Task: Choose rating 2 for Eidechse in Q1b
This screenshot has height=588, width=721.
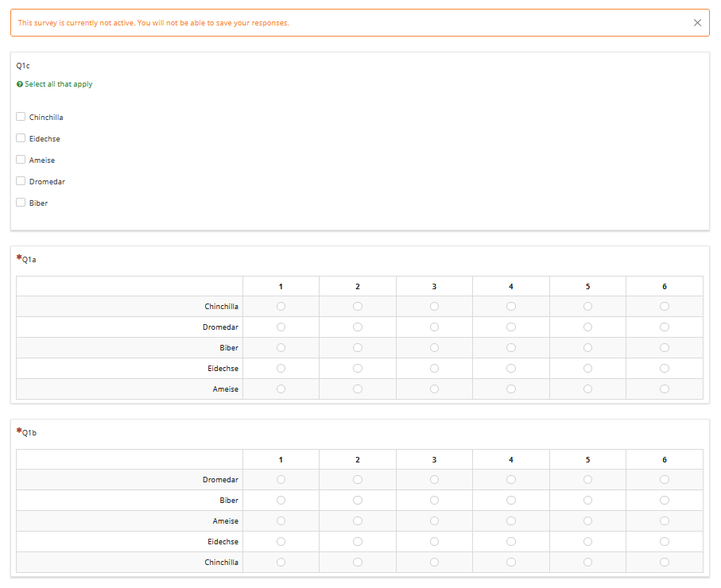Action: [358, 542]
